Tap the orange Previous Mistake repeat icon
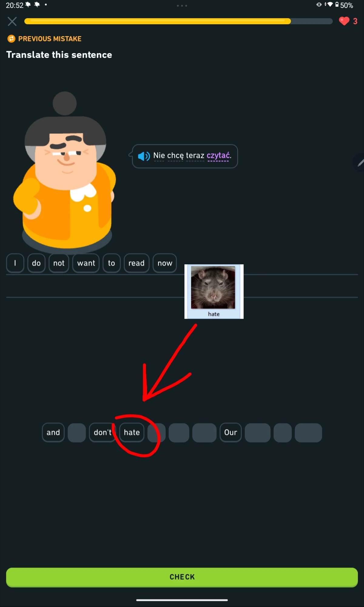The width and height of the screenshot is (364, 607). coord(11,39)
